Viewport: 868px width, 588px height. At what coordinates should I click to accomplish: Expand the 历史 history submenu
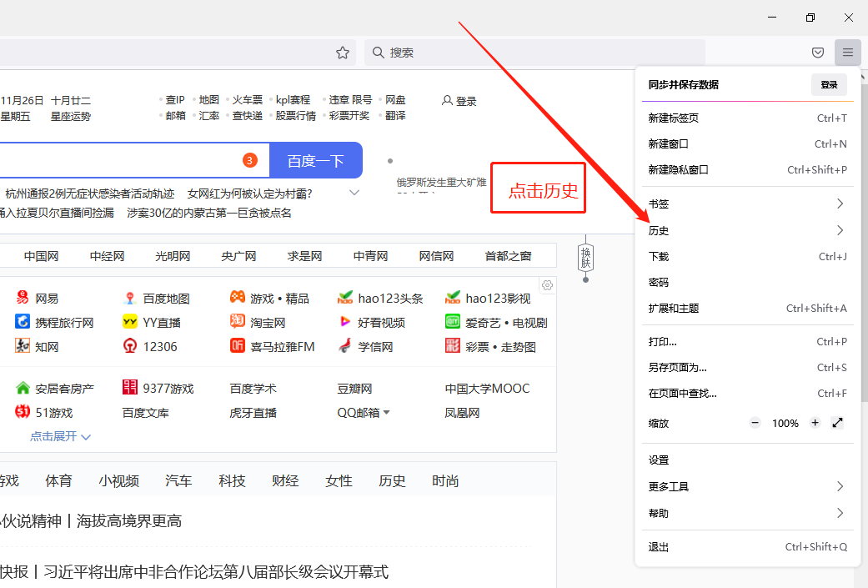tap(747, 230)
